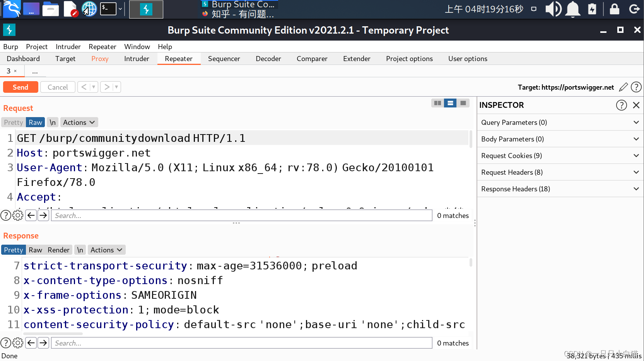
Task: Open the notifications bell icon
Action: (573, 9)
